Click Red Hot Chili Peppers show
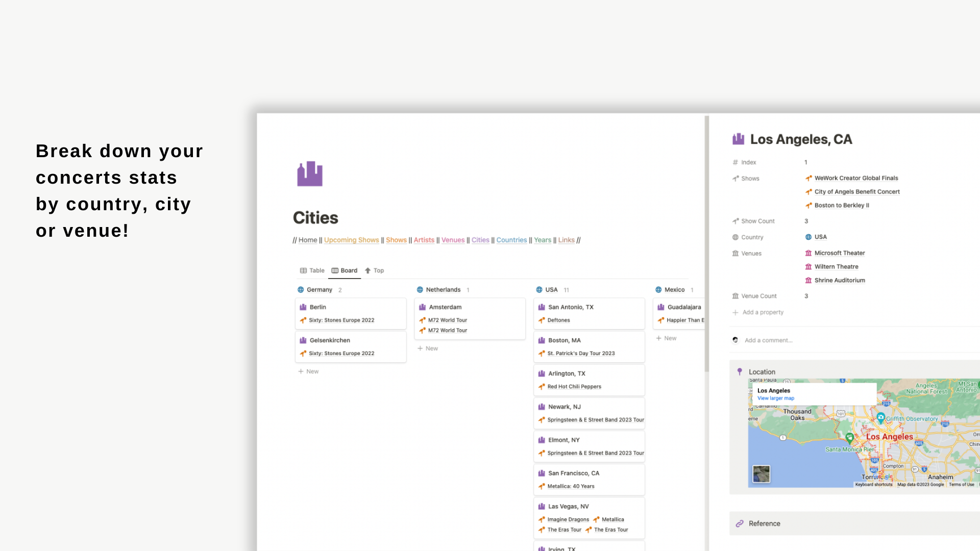This screenshot has height=551, width=980. tap(570, 387)
